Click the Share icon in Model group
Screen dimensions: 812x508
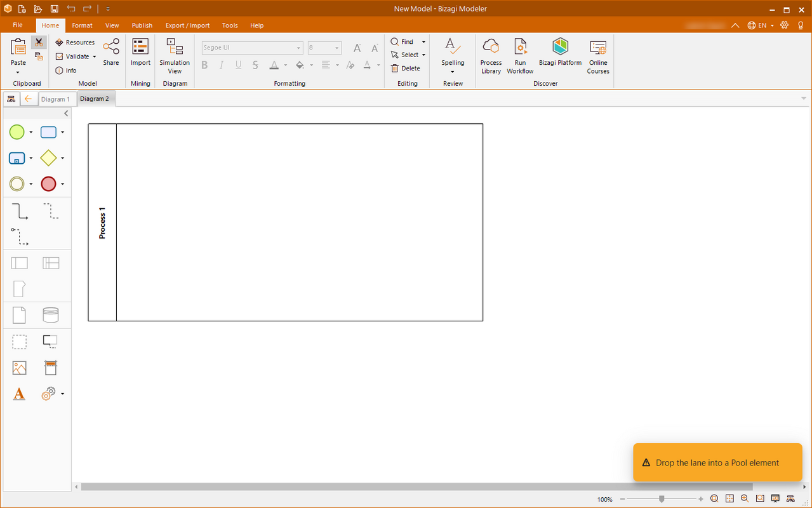pyautogui.click(x=111, y=52)
